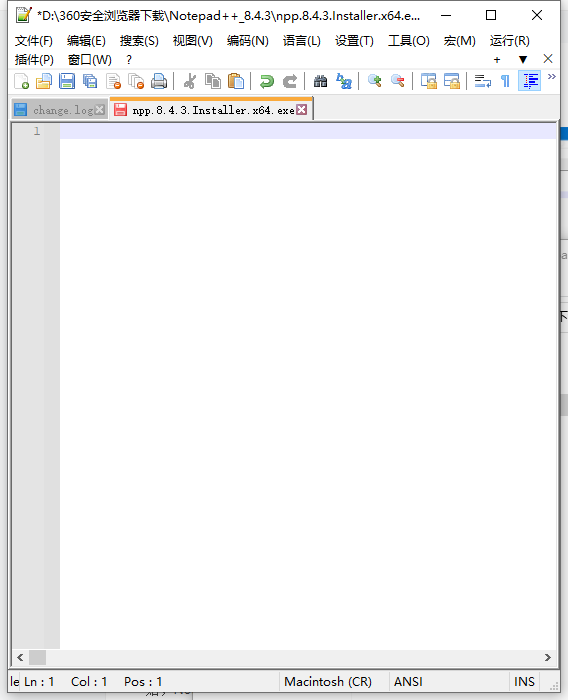Click the Cut scissors icon
The image size is (568, 700).
[x=190, y=81]
